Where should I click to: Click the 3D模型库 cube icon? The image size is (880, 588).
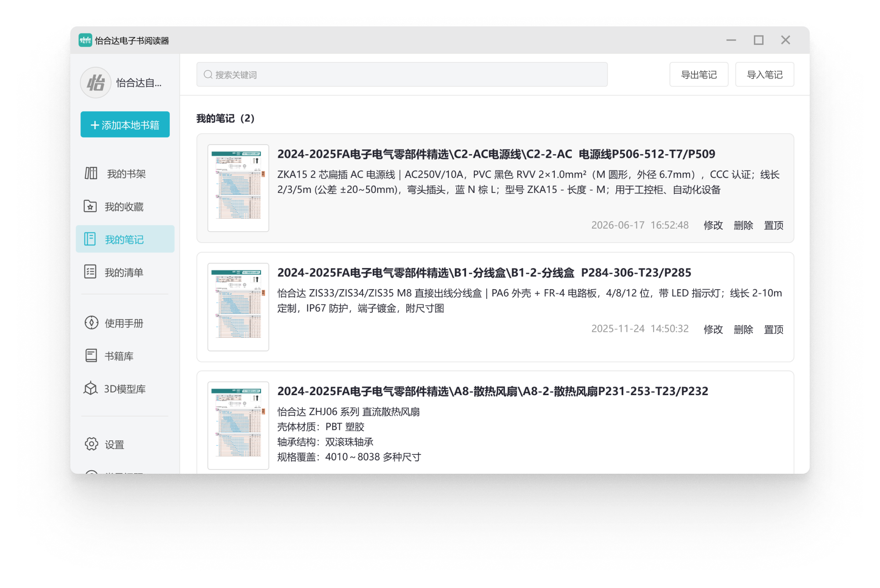[91, 388]
